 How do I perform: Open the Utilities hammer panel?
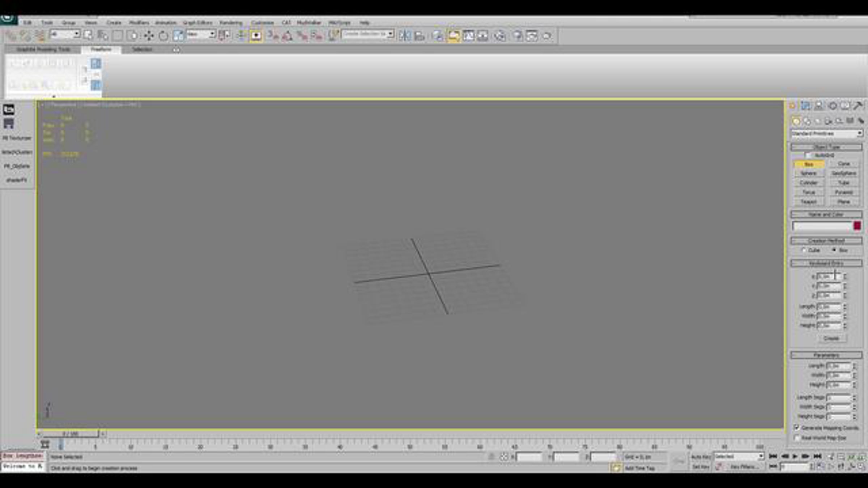tap(858, 106)
